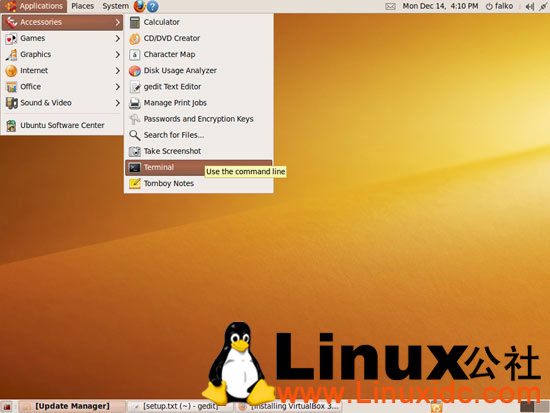The height and width of the screenshot is (413, 550).
Task: Click the network connection icon
Action: [x=543, y=6]
